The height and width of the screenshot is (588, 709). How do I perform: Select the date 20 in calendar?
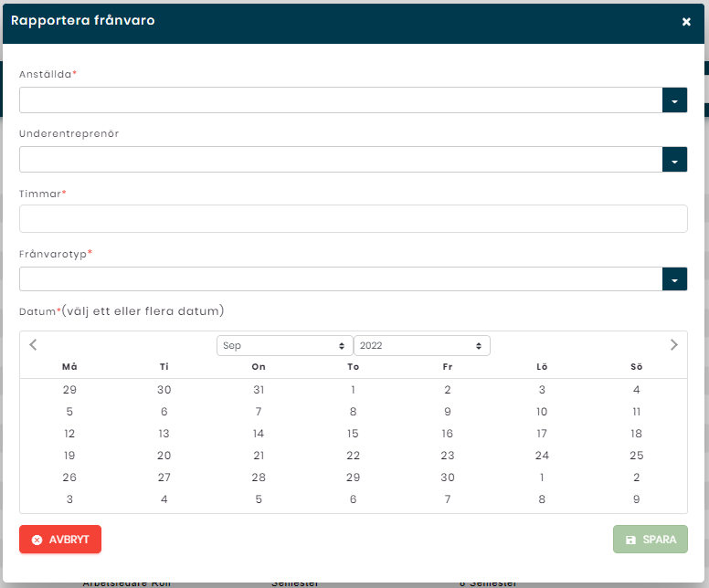point(164,455)
